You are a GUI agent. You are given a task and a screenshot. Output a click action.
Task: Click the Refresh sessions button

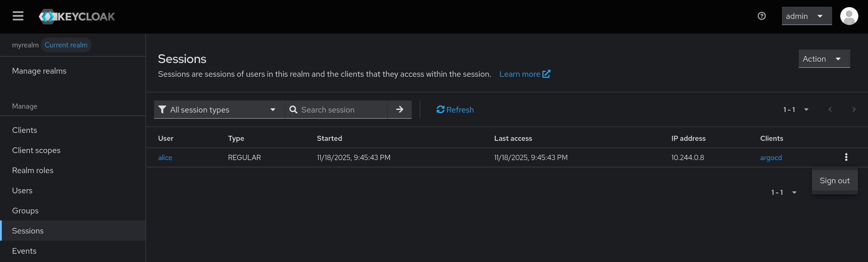pos(455,110)
